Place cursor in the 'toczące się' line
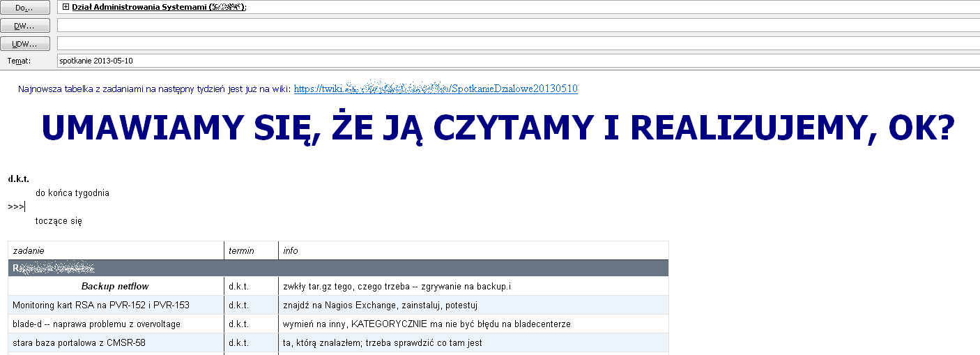 pyautogui.click(x=59, y=221)
